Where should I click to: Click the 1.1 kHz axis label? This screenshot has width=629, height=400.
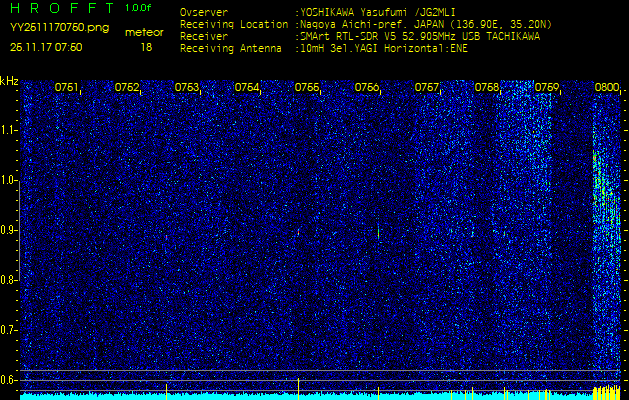(x=8, y=130)
